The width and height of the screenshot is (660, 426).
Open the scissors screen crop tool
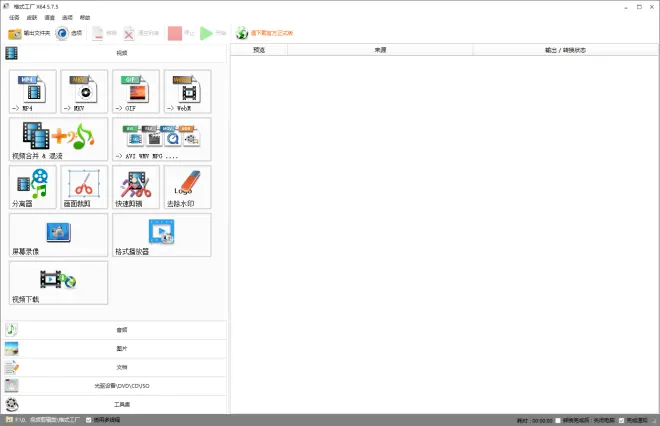point(84,187)
